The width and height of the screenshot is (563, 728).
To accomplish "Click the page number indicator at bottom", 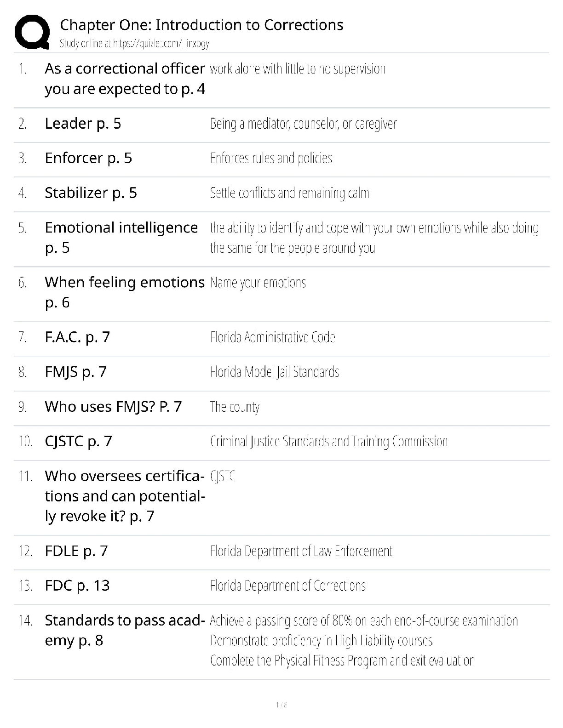I will pos(281,705).
